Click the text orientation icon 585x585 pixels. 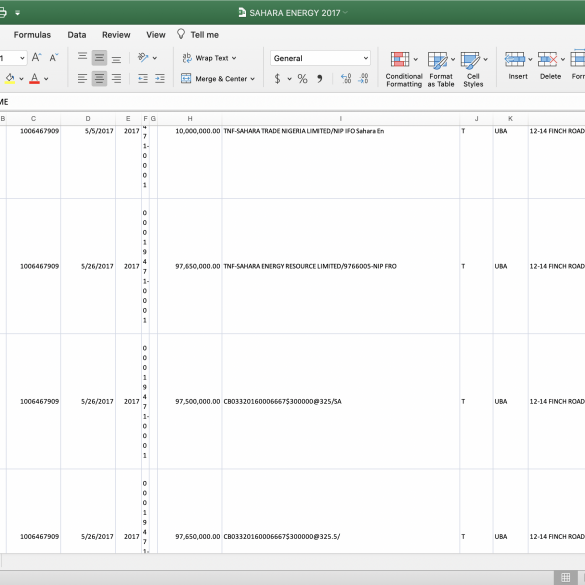(143, 57)
